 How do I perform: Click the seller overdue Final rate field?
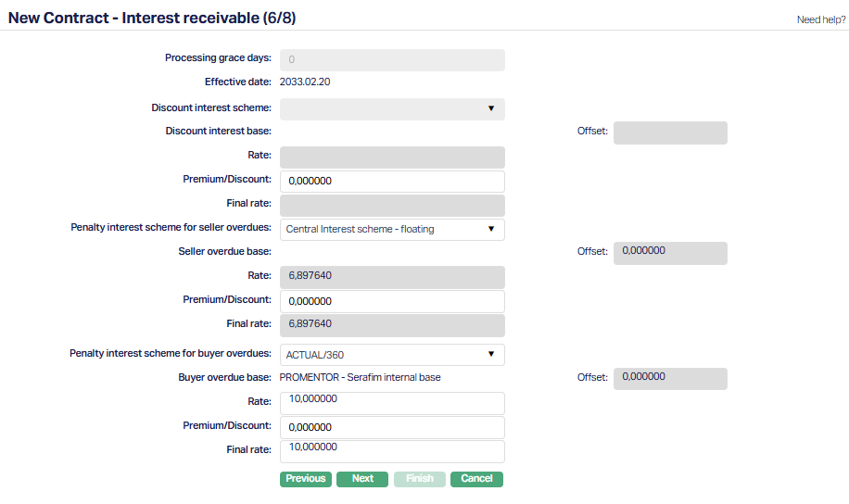tap(392, 325)
